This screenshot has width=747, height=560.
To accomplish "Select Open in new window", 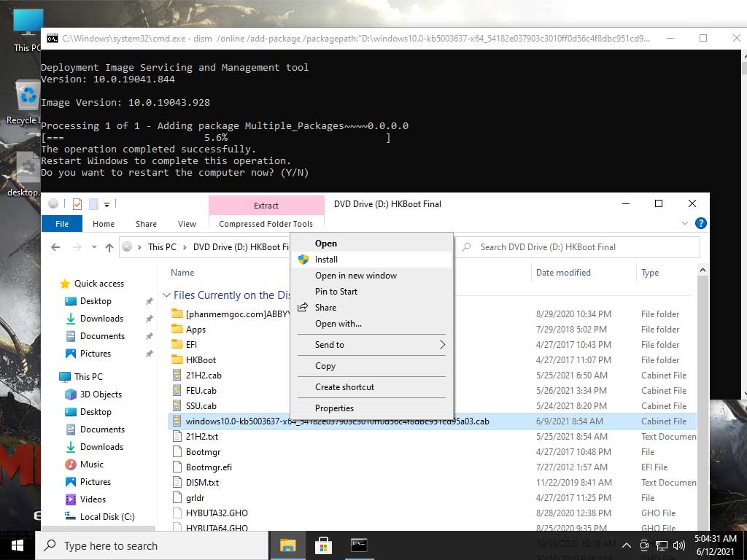I will point(371,276).
